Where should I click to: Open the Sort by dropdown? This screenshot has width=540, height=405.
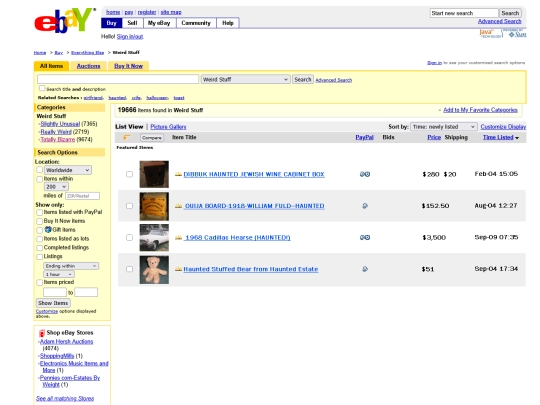point(444,127)
